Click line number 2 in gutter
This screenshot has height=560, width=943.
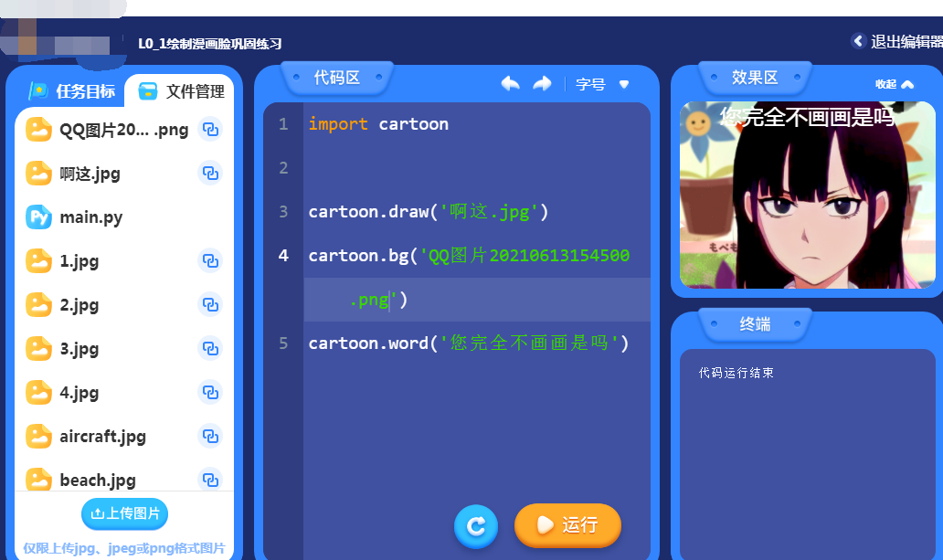point(283,168)
